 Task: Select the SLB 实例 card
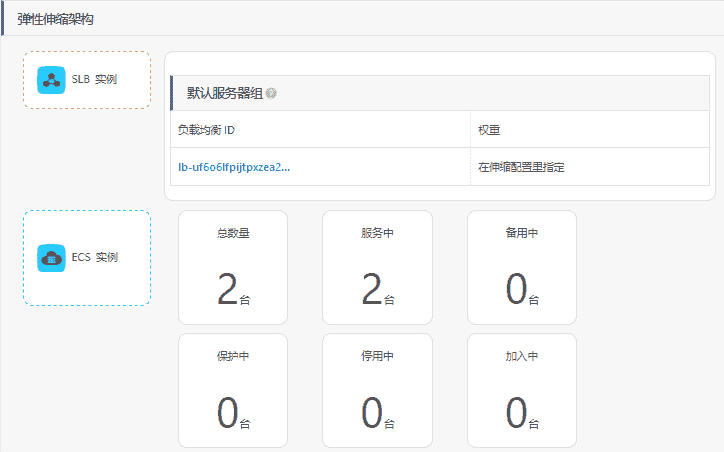pos(87,80)
